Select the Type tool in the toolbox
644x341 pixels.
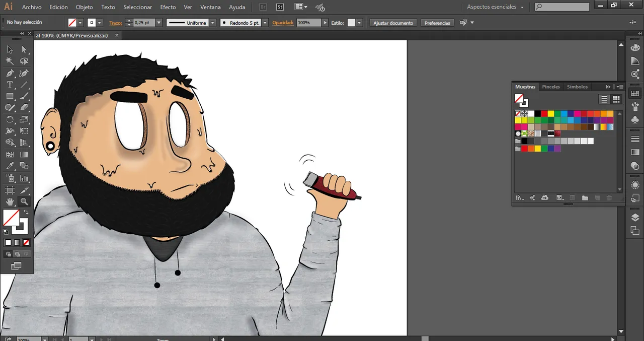10,85
